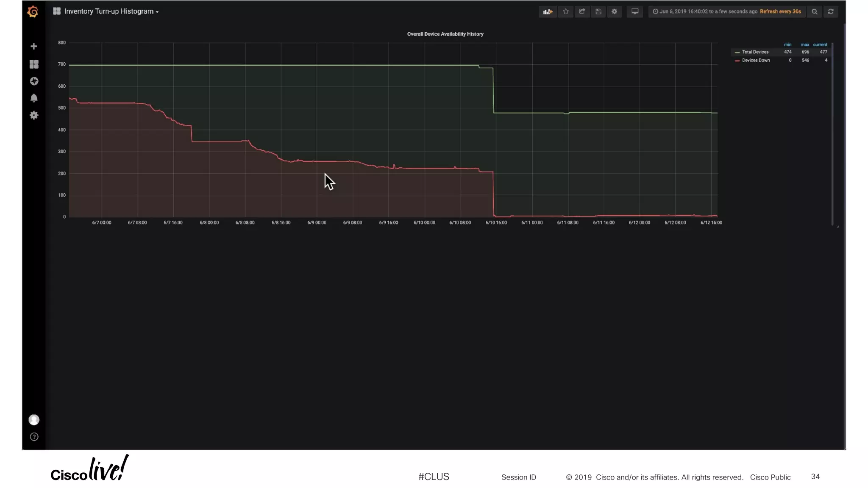The width and height of the screenshot is (868, 488).
Task: Click the Add panel icon
Action: [x=548, y=11]
